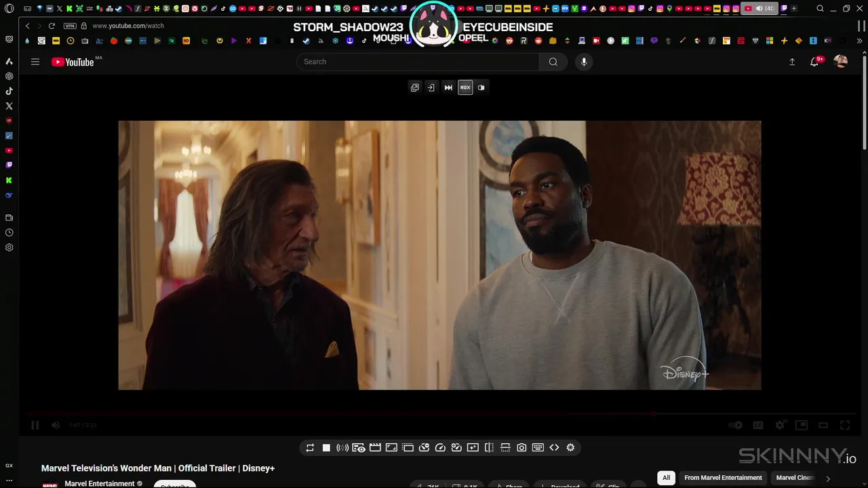The width and height of the screenshot is (868, 488).
Task: Open the history clock icon in the sidebar
Action: tap(9, 232)
